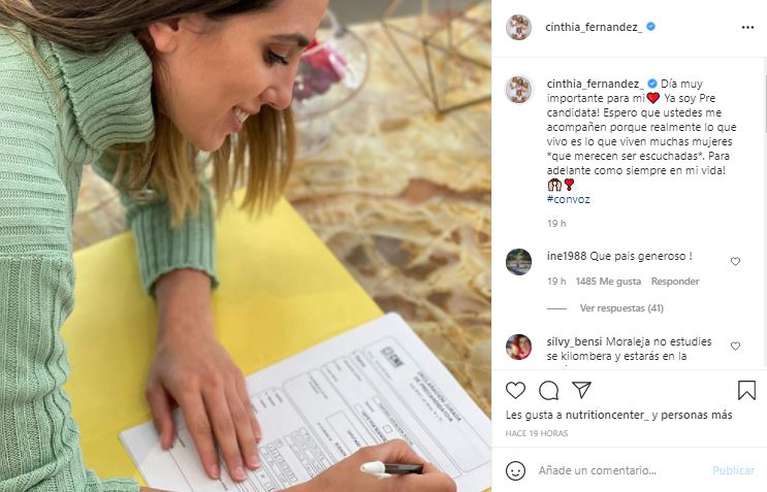The width and height of the screenshot is (767, 492).
Task: Like silvy_bensi's comment with small heart
Action: click(x=735, y=346)
